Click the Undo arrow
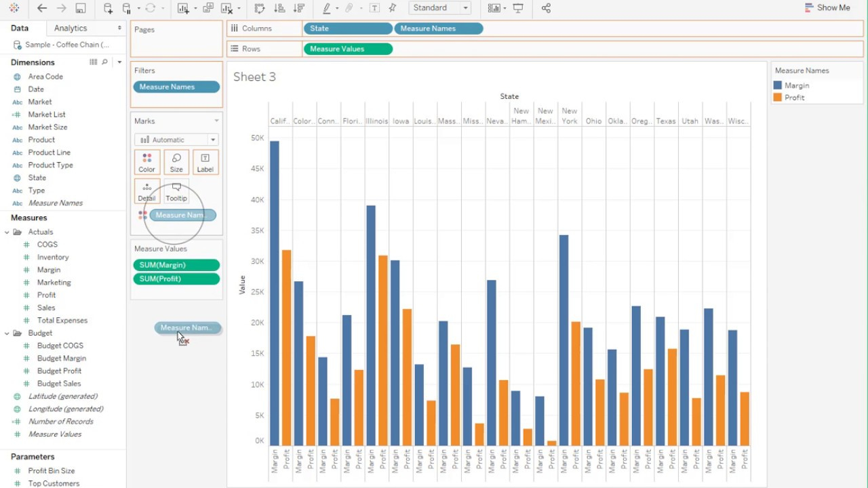Image resolution: width=868 pixels, height=488 pixels. (41, 7)
